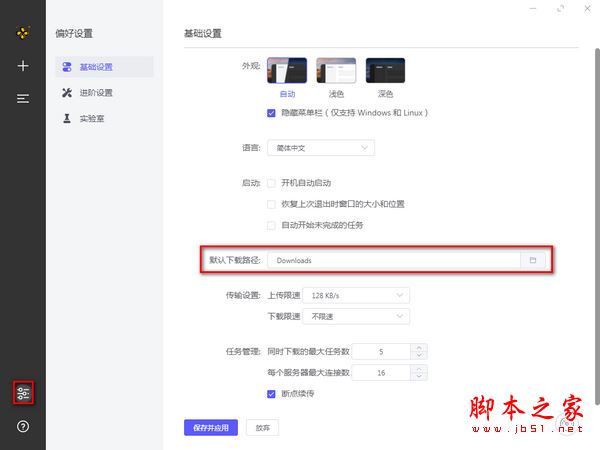Select 基础设置 menu item
Image resolution: width=600 pixels, height=450 pixels.
point(104,67)
